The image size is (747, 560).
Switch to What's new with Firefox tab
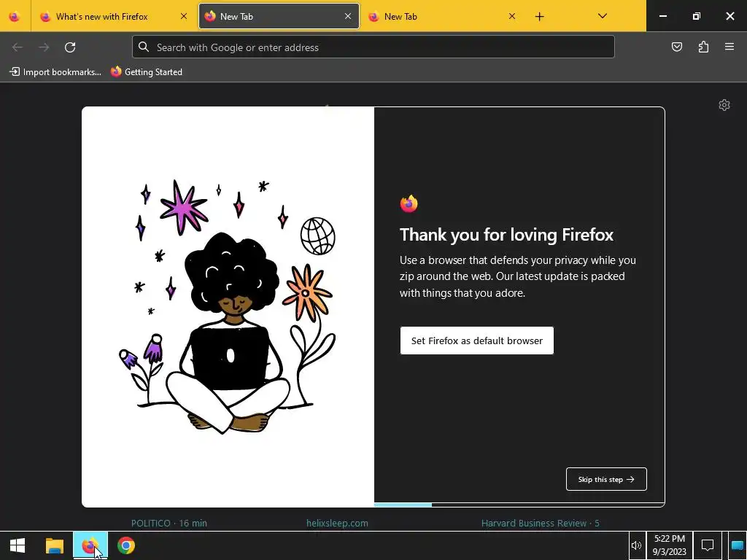[113, 16]
